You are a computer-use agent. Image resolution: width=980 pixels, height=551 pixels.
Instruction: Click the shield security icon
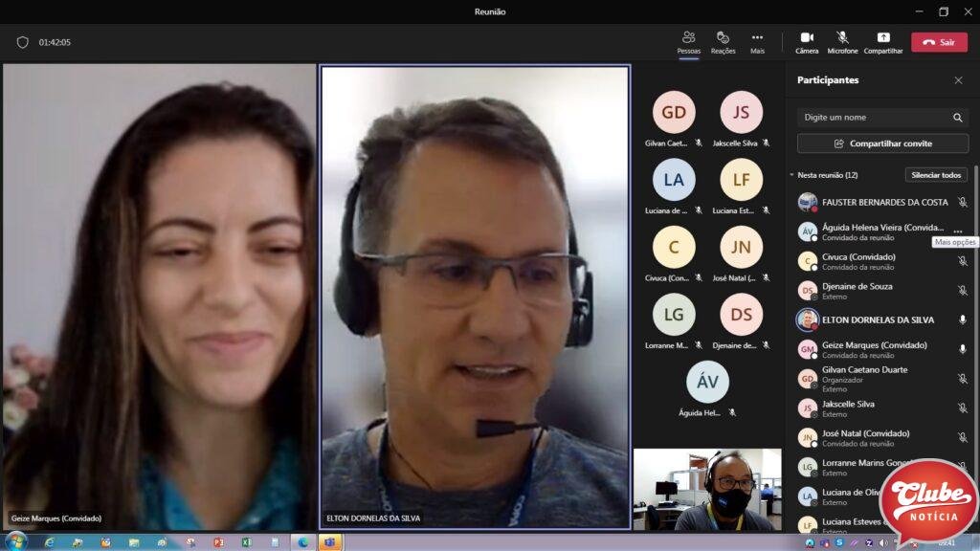[x=23, y=42]
